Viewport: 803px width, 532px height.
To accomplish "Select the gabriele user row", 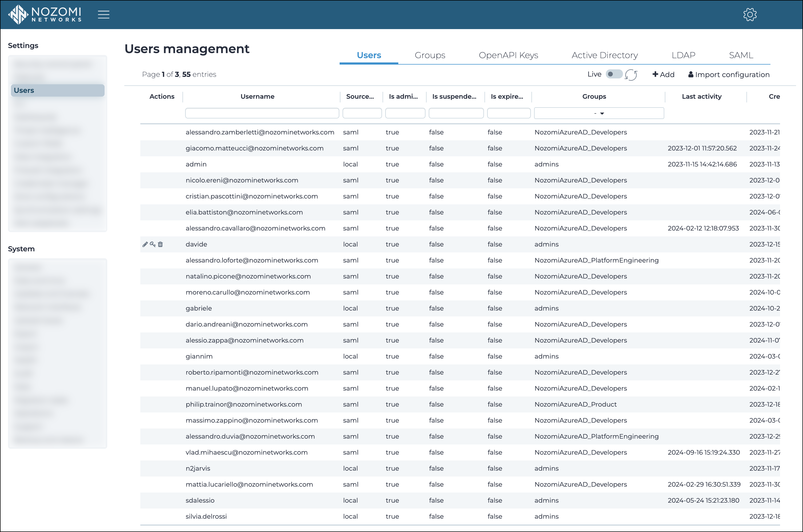I will (x=460, y=308).
